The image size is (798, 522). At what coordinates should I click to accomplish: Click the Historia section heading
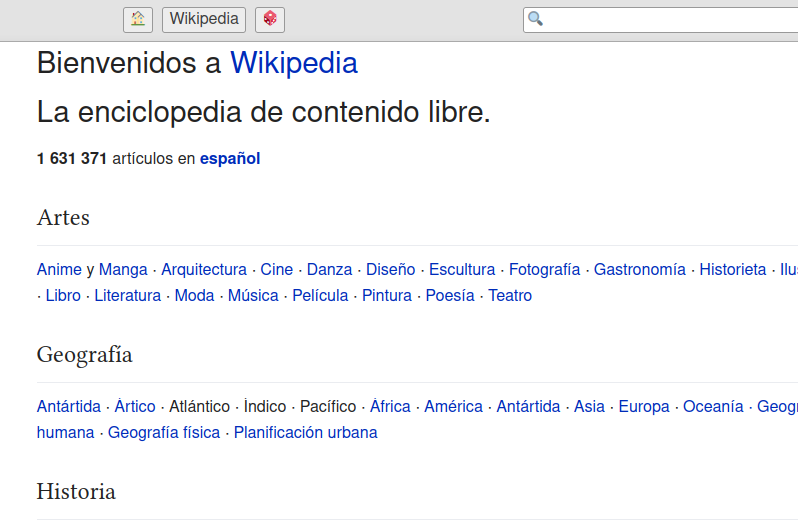[x=76, y=491]
